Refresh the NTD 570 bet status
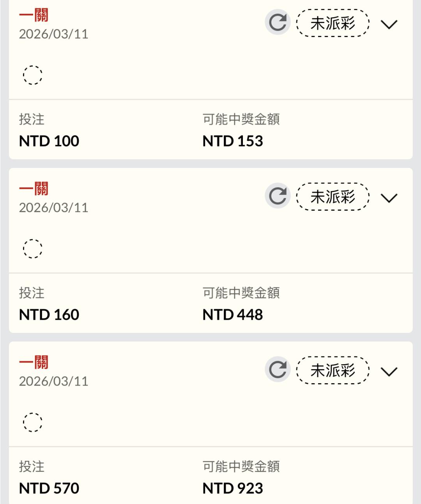 [x=278, y=369]
